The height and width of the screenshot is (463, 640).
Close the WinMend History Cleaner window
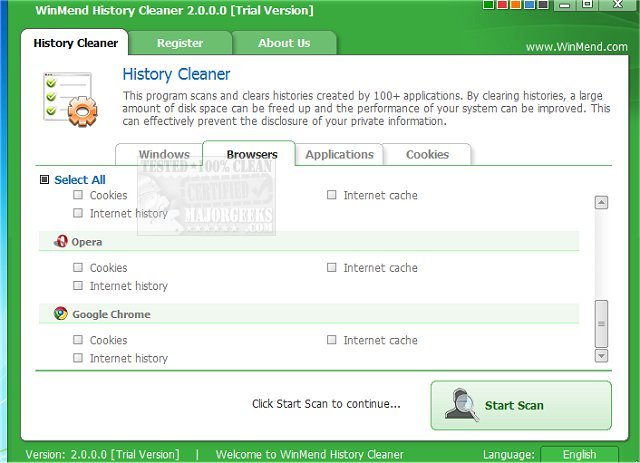coord(618,4)
